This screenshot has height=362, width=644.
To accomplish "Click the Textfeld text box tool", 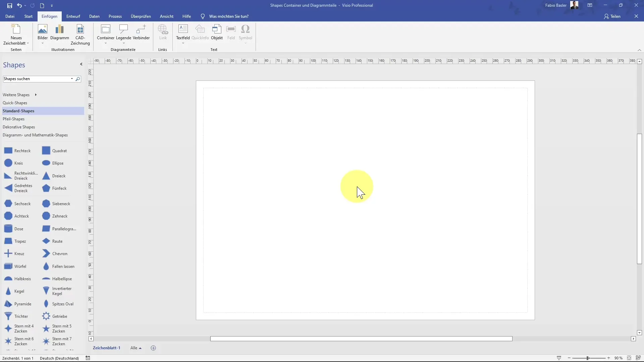I will click(183, 32).
